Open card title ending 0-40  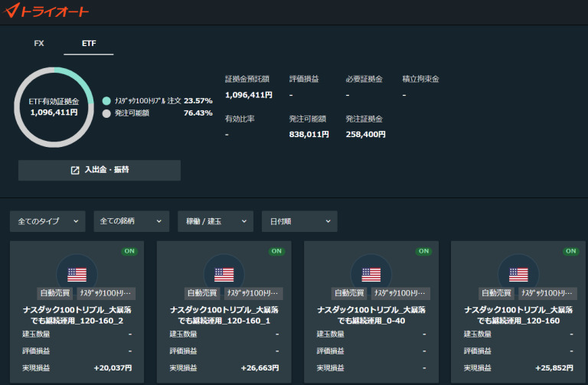coord(371,315)
